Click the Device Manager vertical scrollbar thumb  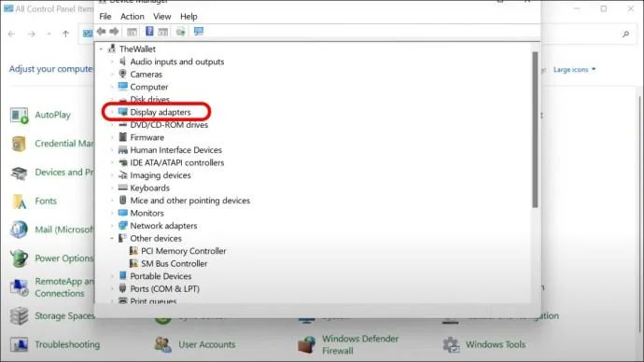(535, 130)
